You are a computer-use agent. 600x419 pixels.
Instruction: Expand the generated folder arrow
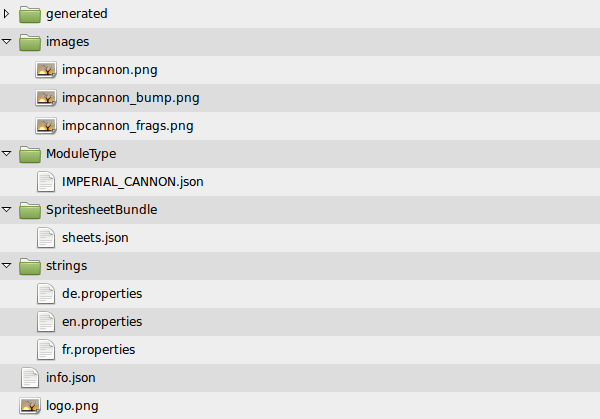click(6, 14)
